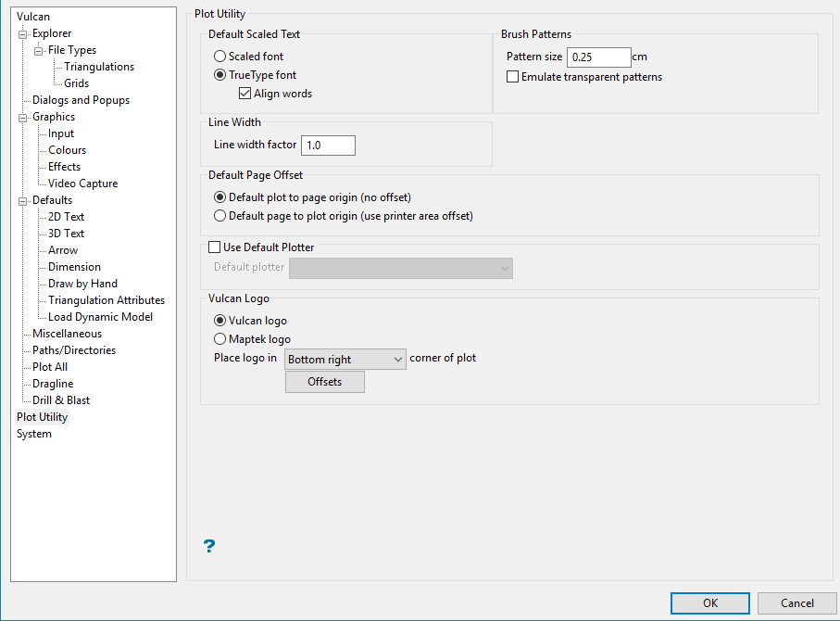Image resolution: width=840 pixels, height=621 pixels.
Task: Open the Dimension defaults page
Action: point(74,267)
